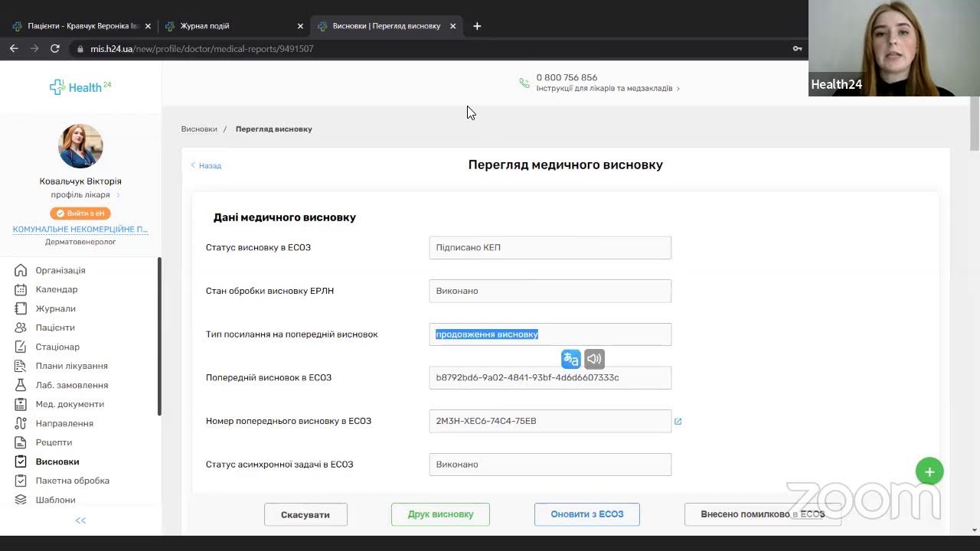The height and width of the screenshot is (551, 980).
Task: Open the Направлення referral icon
Action: [21, 423]
